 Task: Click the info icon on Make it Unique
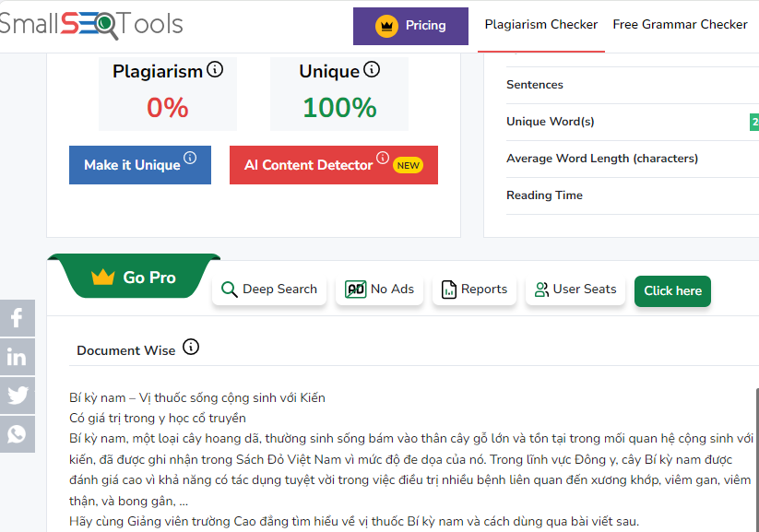[190, 158]
